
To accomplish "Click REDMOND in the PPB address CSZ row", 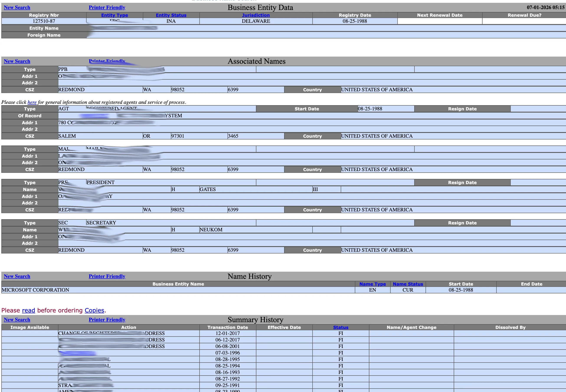I will [x=71, y=90].
